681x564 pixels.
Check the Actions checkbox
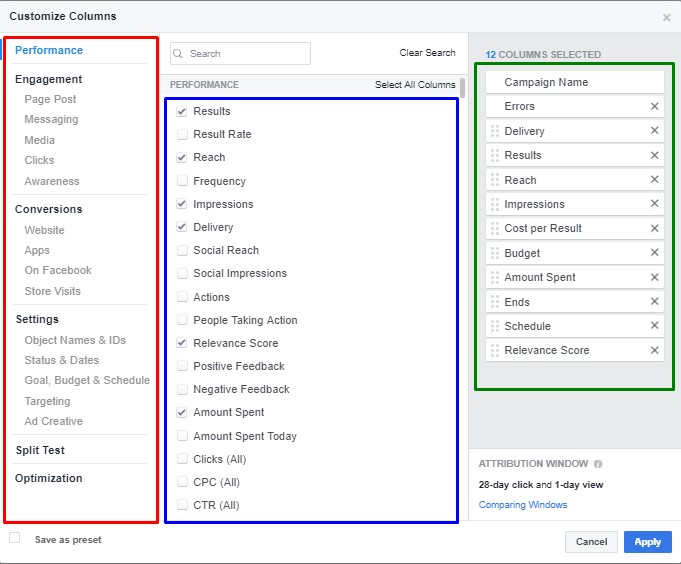pyautogui.click(x=182, y=297)
